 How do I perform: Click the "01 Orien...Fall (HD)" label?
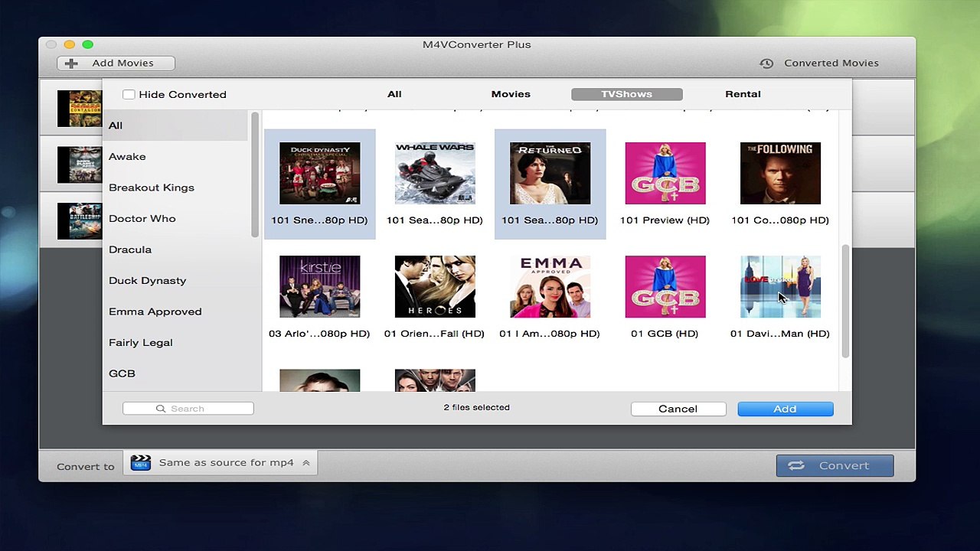coord(434,334)
